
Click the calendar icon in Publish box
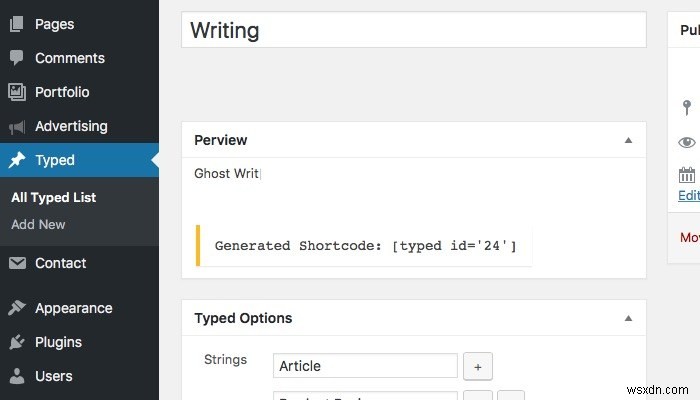(x=687, y=176)
